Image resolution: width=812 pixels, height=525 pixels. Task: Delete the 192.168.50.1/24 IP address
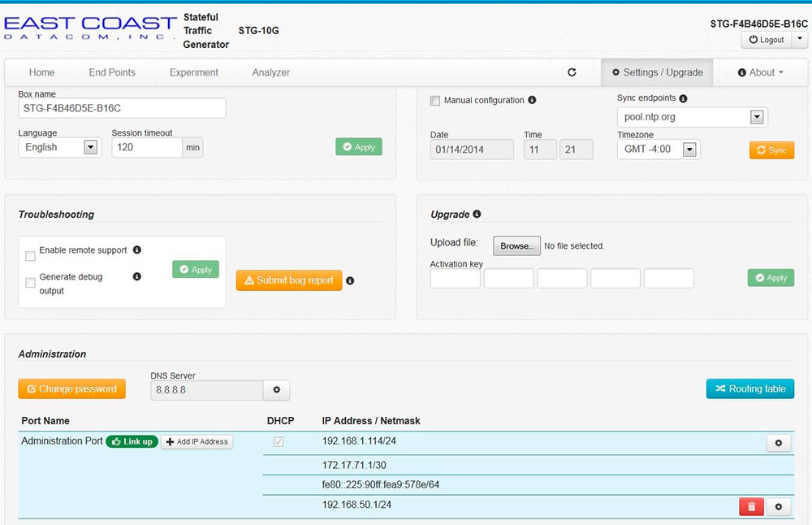click(x=750, y=507)
